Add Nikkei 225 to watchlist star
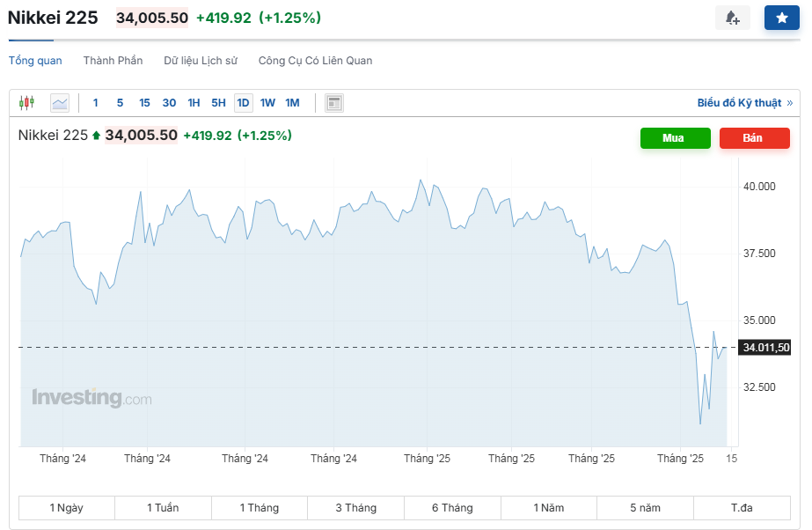 [781, 18]
